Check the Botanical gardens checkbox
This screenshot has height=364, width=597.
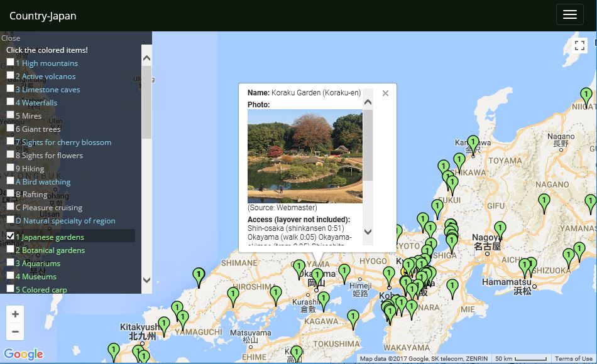[x=11, y=249]
